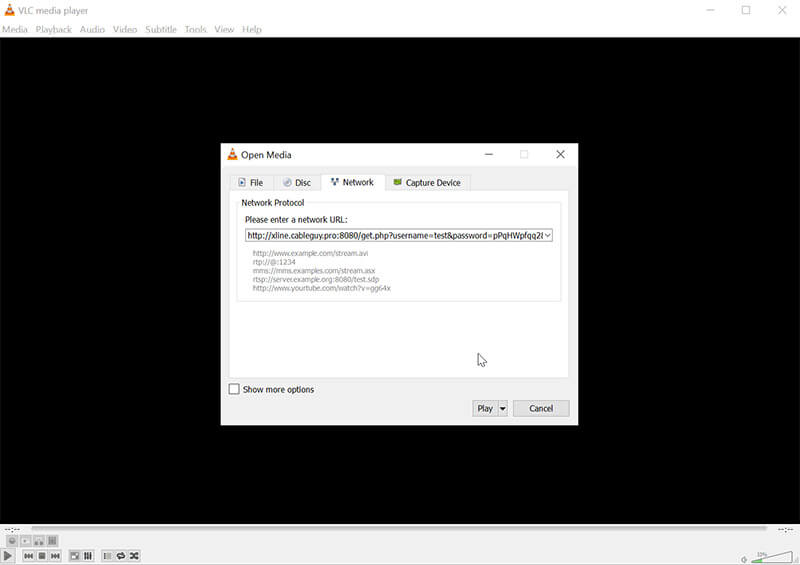Open the Tools menu
The image size is (800, 565).
pos(195,30)
